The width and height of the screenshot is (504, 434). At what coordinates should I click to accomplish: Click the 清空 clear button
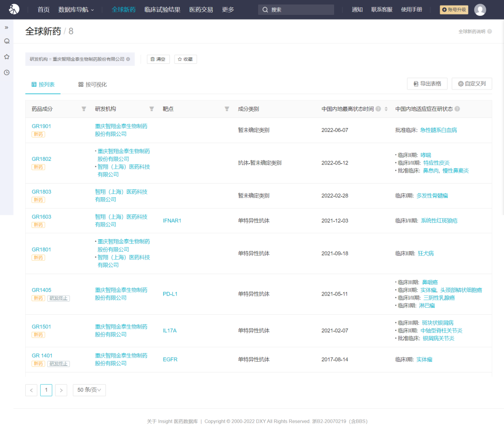tap(158, 59)
